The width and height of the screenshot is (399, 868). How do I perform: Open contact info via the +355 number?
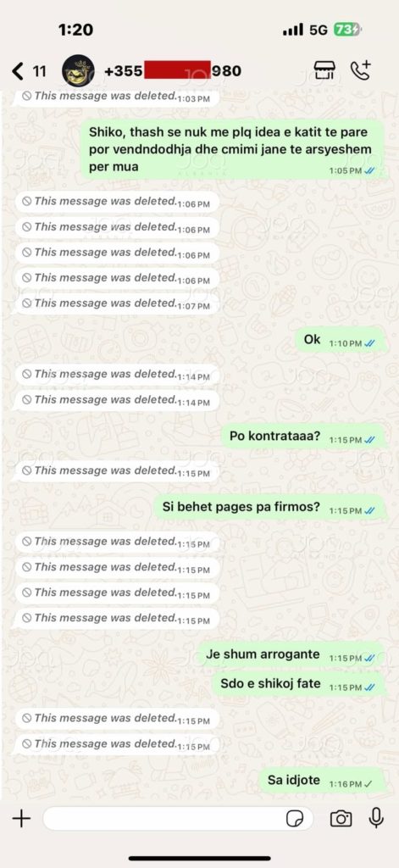[173, 71]
